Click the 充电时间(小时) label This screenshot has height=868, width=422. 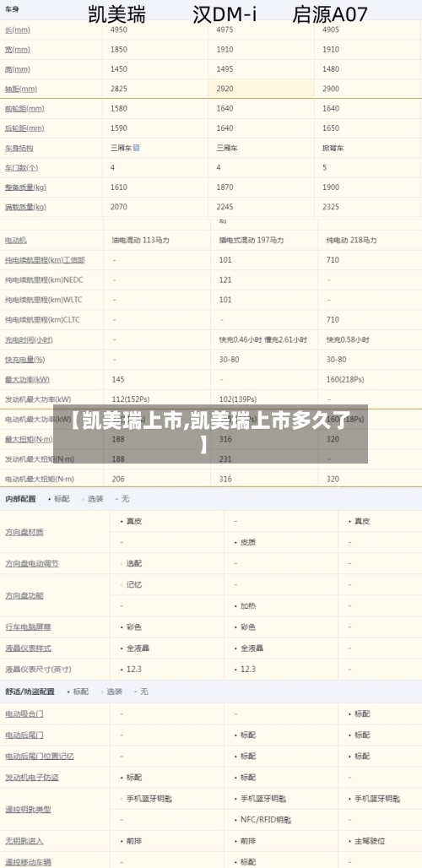tap(29, 339)
